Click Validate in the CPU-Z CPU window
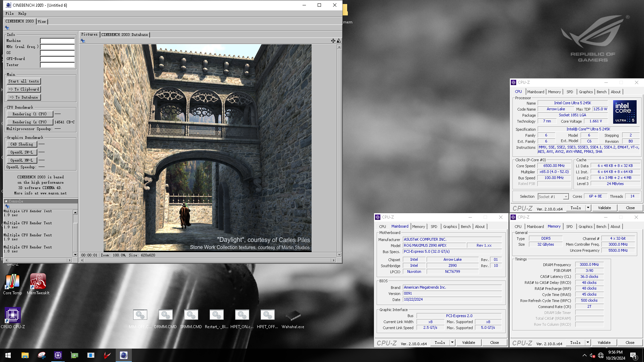Image resolution: width=644 pixels, height=362 pixels. (604, 208)
